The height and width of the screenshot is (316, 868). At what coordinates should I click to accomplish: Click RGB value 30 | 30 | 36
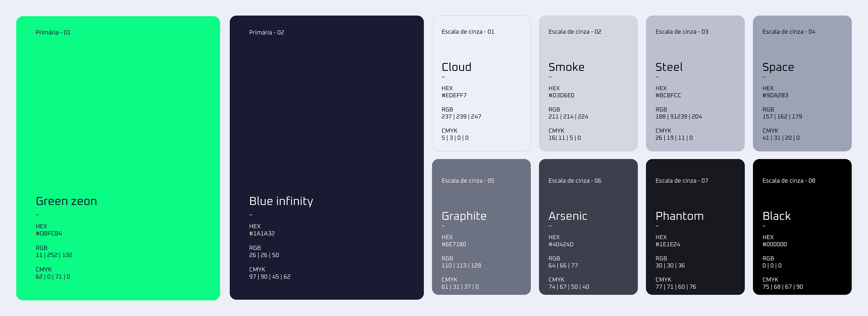click(x=670, y=265)
